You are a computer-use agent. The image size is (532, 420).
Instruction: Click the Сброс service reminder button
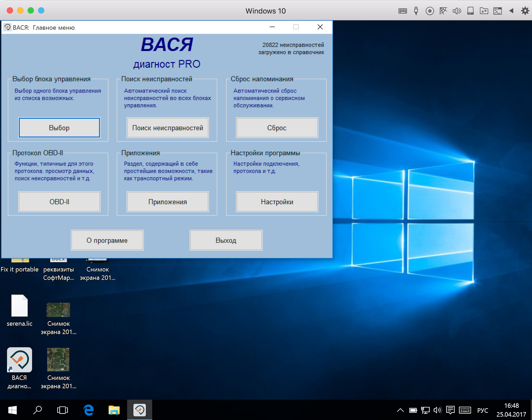[277, 128]
